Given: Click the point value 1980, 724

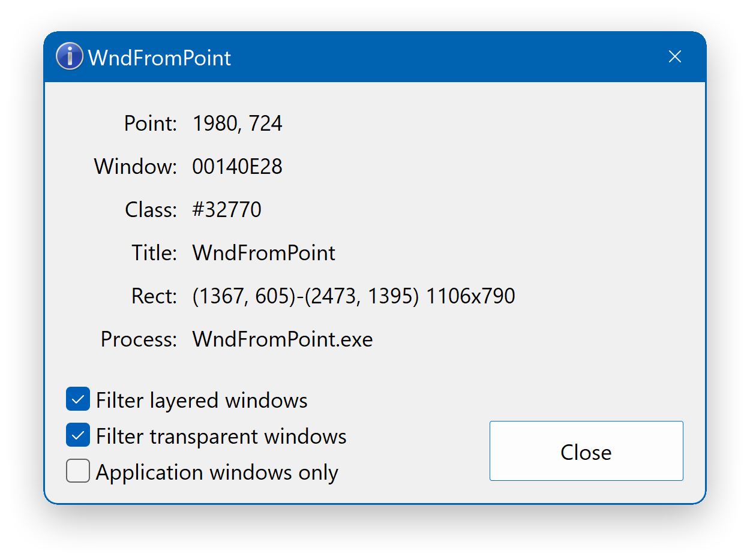Looking at the screenshot, I should pos(237,124).
